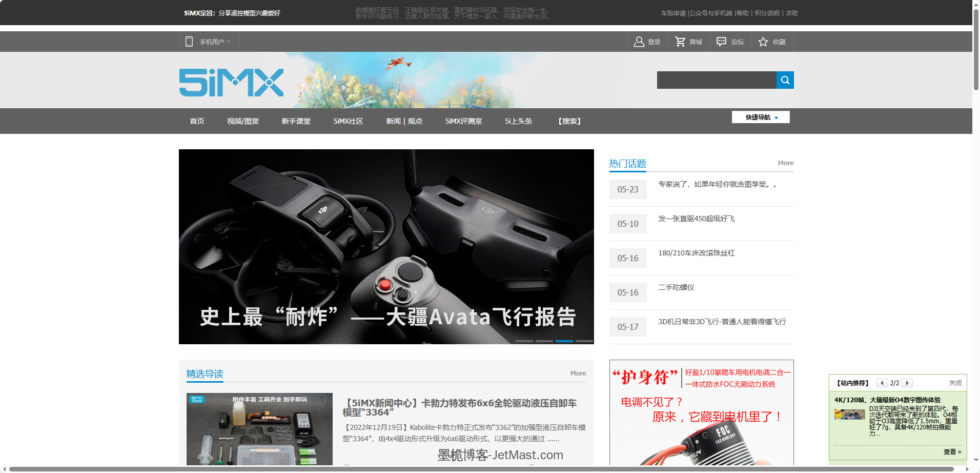Click the blue magnifier search button
This screenshot has height=473, width=980.
click(x=785, y=80)
